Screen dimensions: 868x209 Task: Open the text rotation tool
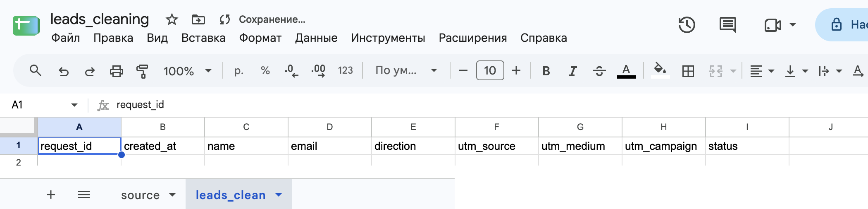[858, 71]
